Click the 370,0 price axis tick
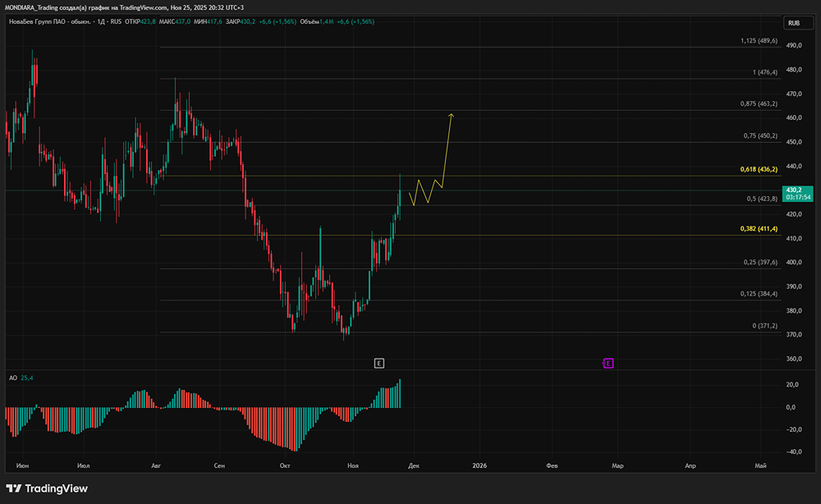 click(x=794, y=334)
